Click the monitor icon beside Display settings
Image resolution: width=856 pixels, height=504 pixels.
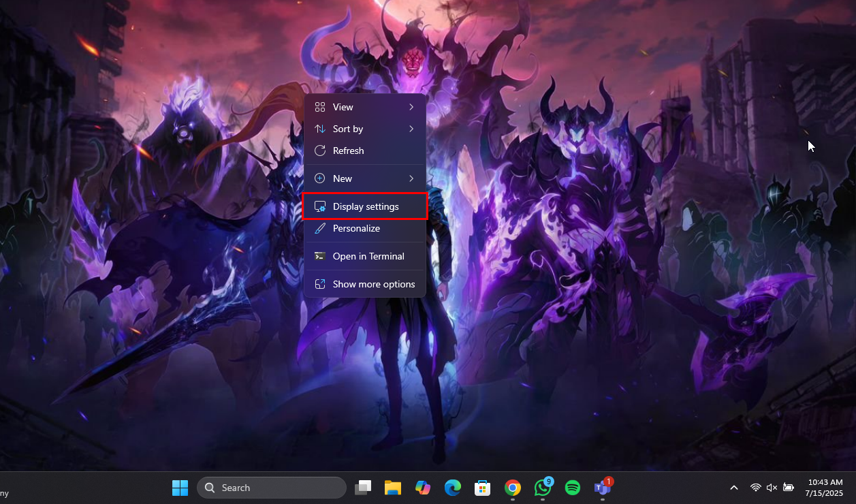pyautogui.click(x=319, y=206)
